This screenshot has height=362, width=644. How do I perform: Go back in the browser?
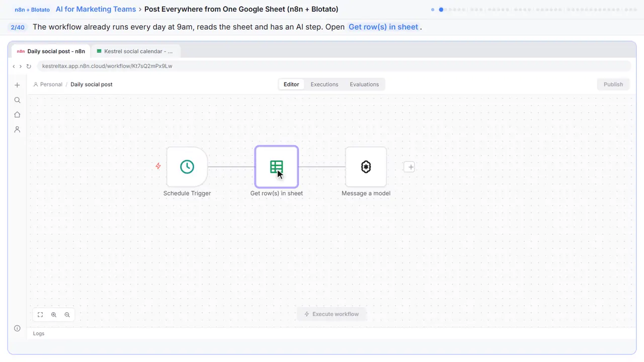[x=14, y=66]
